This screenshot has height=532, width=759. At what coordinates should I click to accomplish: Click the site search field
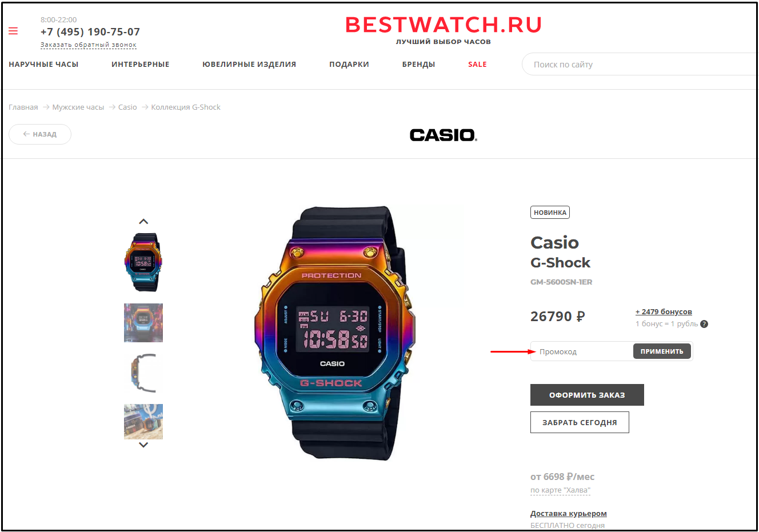point(639,65)
